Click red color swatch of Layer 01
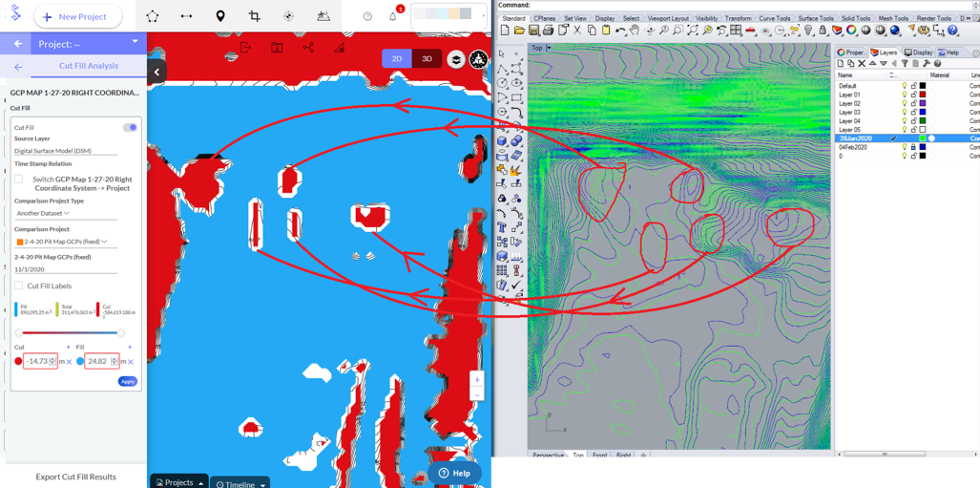 coord(923,95)
